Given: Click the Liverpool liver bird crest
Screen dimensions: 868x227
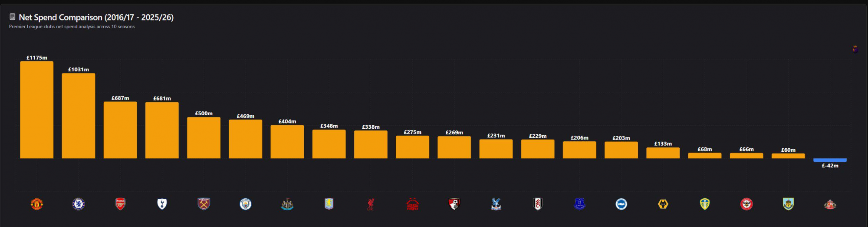Looking at the screenshot, I should click(371, 204).
